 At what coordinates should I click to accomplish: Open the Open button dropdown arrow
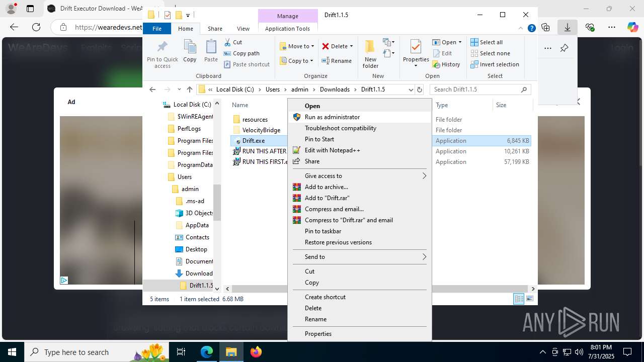pyautogui.click(x=460, y=42)
